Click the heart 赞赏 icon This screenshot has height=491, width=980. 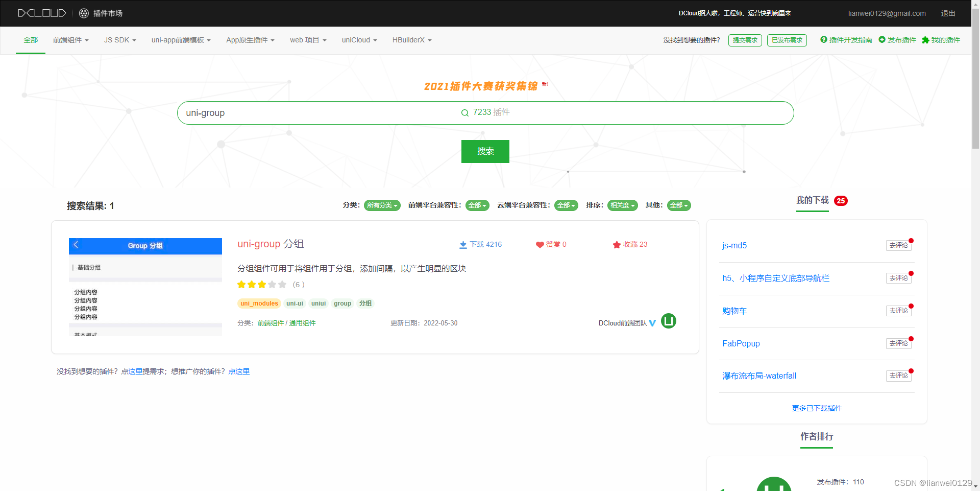[540, 245]
